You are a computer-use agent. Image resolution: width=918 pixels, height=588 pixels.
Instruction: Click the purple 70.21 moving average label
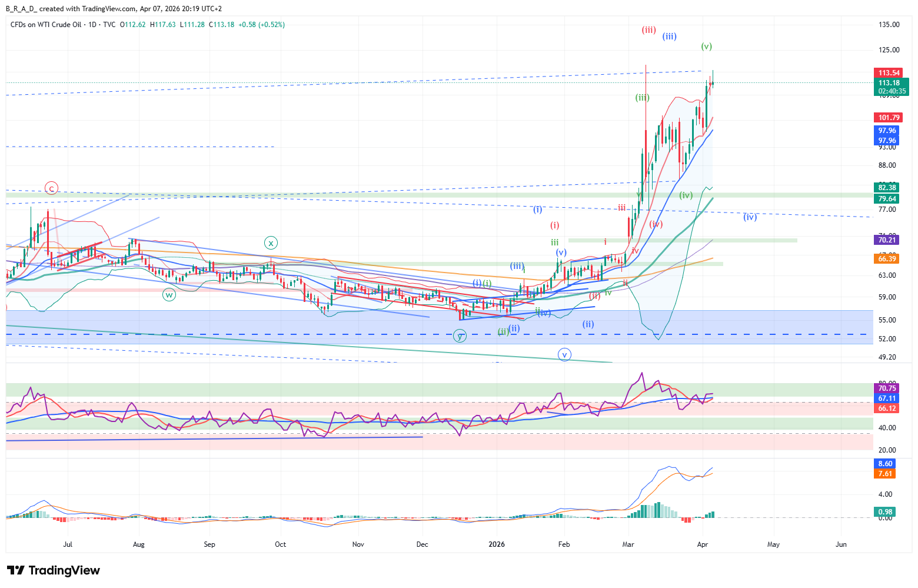click(x=887, y=240)
